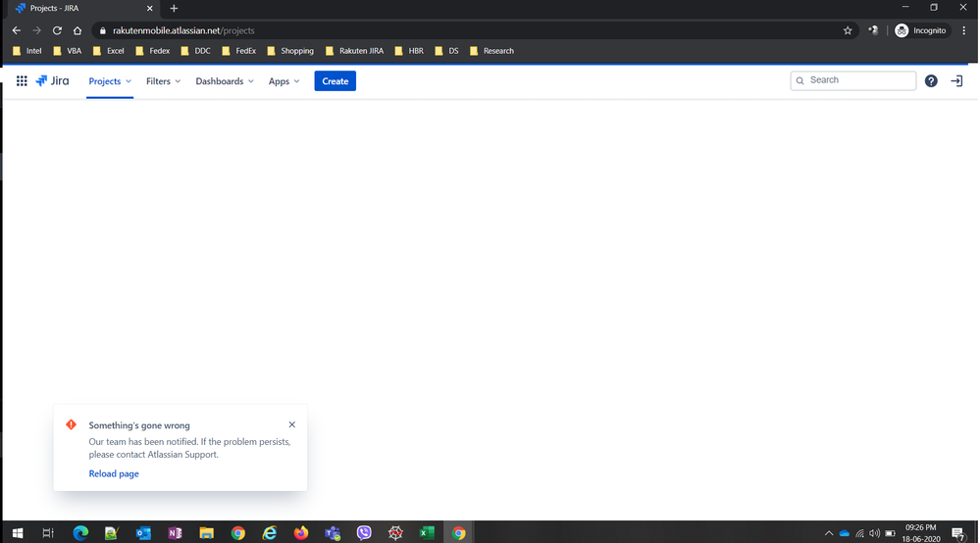
Task: Open Outlook from the taskbar
Action: coord(144,532)
